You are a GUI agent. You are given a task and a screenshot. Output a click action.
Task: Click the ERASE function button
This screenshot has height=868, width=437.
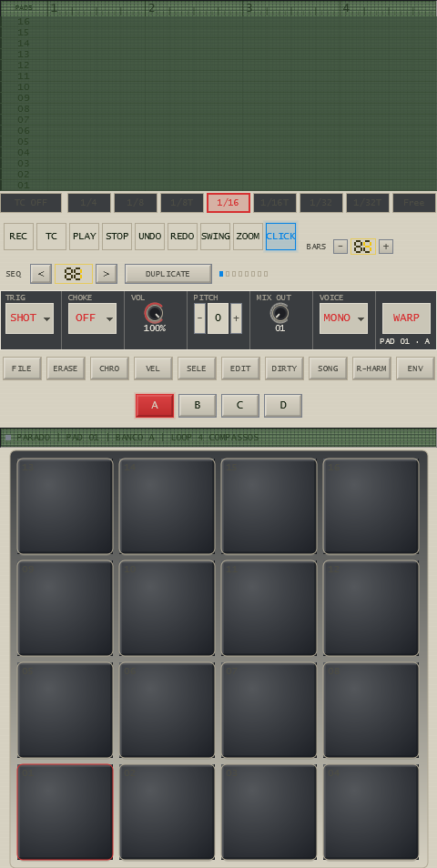[66, 368]
